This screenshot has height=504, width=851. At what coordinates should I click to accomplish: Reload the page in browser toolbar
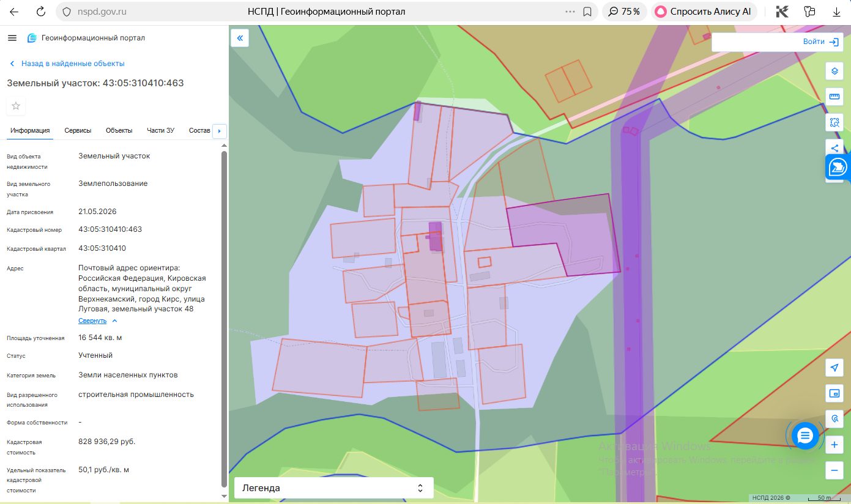pyautogui.click(x=40, y=12)
